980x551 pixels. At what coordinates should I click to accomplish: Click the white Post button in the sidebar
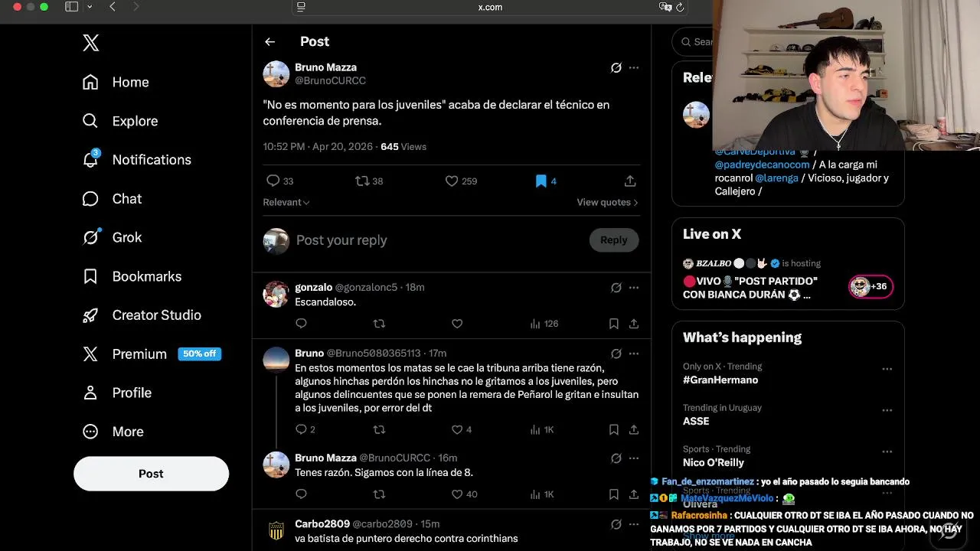click(151, 474)
